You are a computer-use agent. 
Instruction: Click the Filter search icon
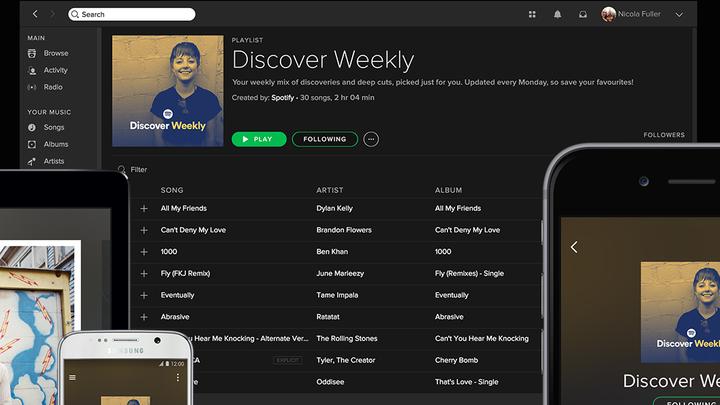coord(122,170)
